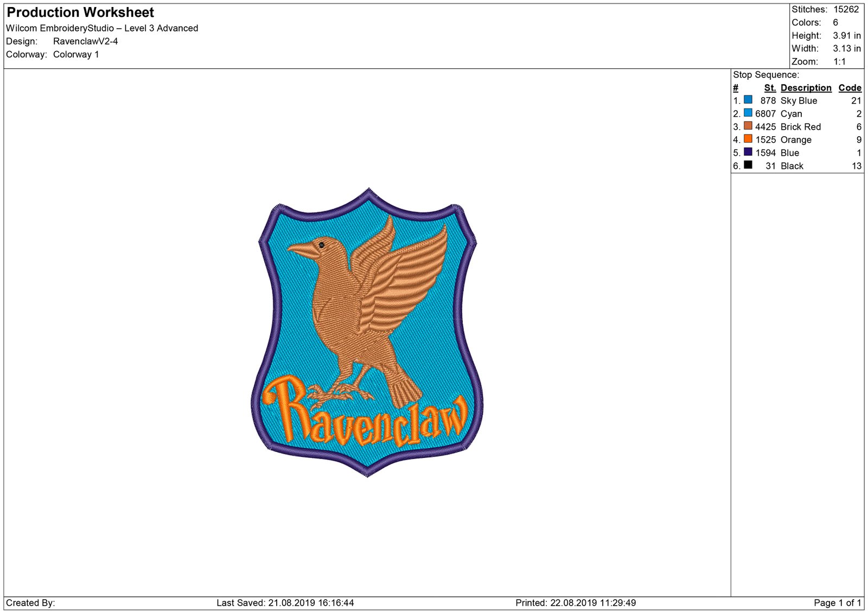Click 'Sky Blue' description in stop 1
868x611 pixels.
(x=799, y=101)
